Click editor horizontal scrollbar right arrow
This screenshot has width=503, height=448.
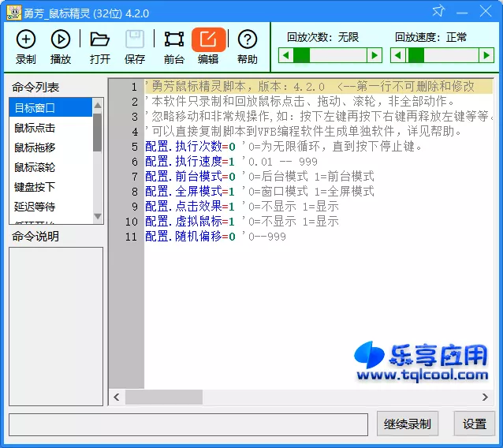(485, 398)
